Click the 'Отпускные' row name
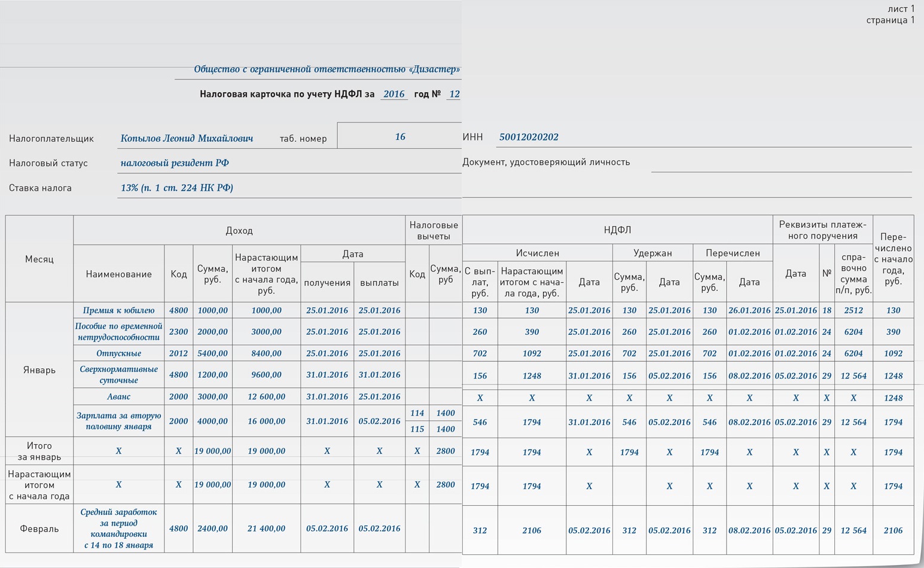Image resolution: width=924 pixels, height=568 pixels. click(x=118, y=353)
